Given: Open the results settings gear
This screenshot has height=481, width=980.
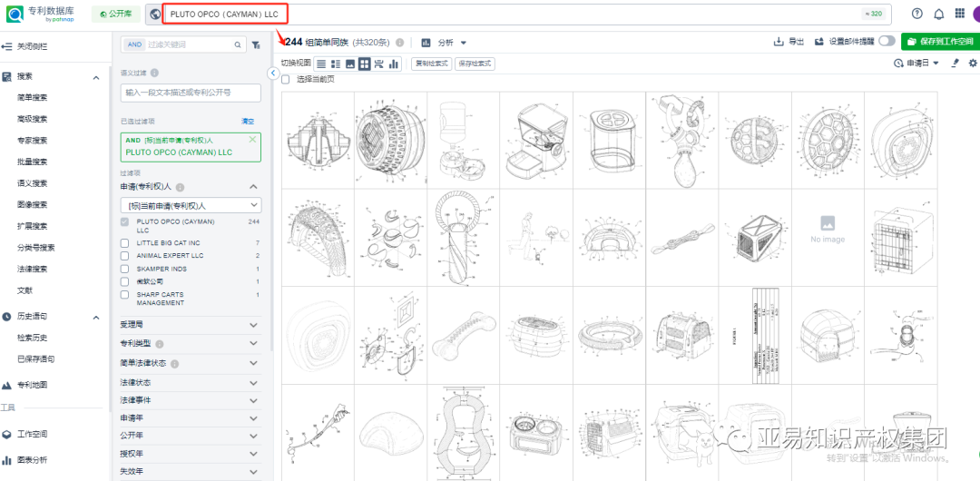Looking at the screenshot, I should point(973,64).
